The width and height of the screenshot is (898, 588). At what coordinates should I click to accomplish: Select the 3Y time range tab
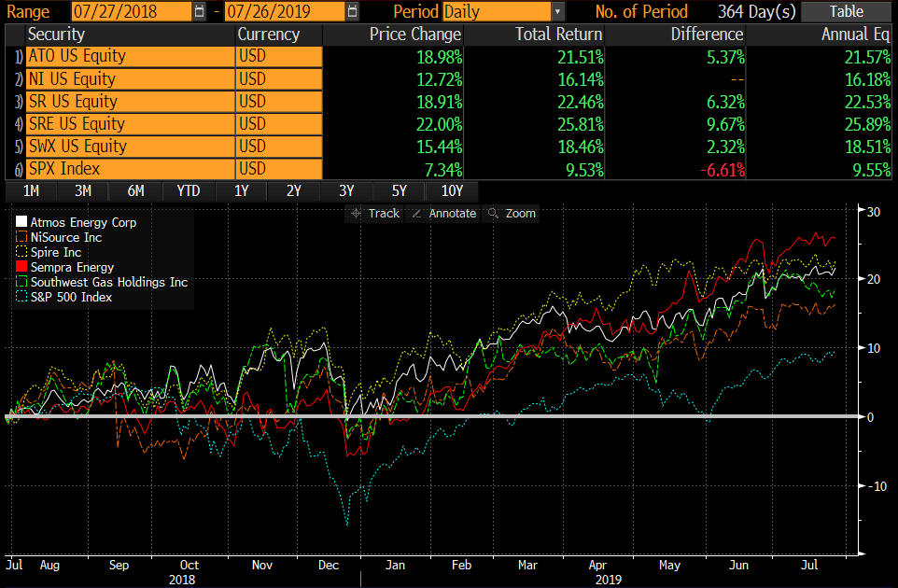[x=346, y=190]
